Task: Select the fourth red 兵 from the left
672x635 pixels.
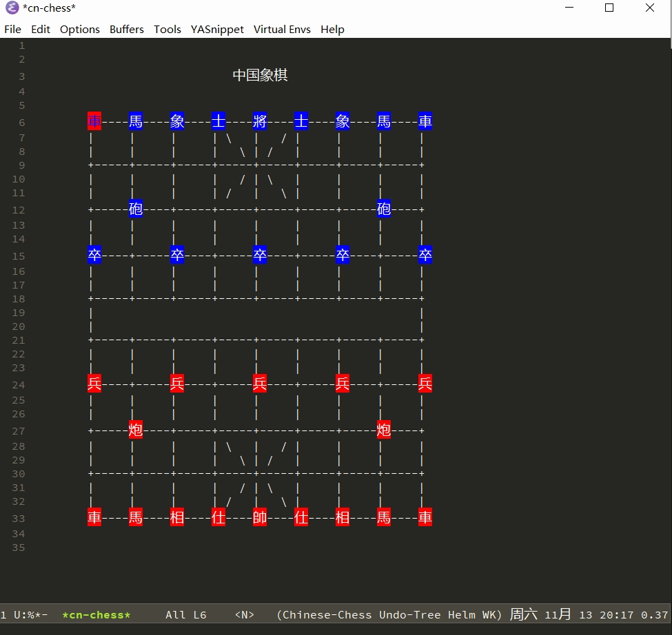Action: coord(343,383)
